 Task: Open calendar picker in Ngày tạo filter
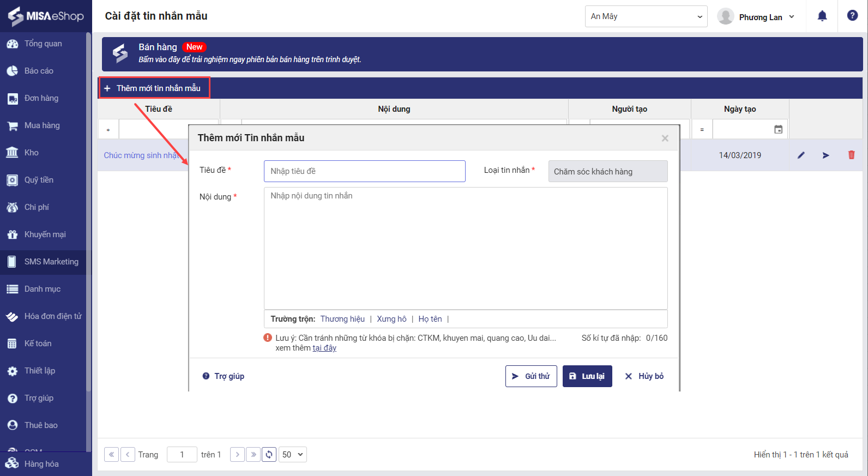tap(778, 130)
